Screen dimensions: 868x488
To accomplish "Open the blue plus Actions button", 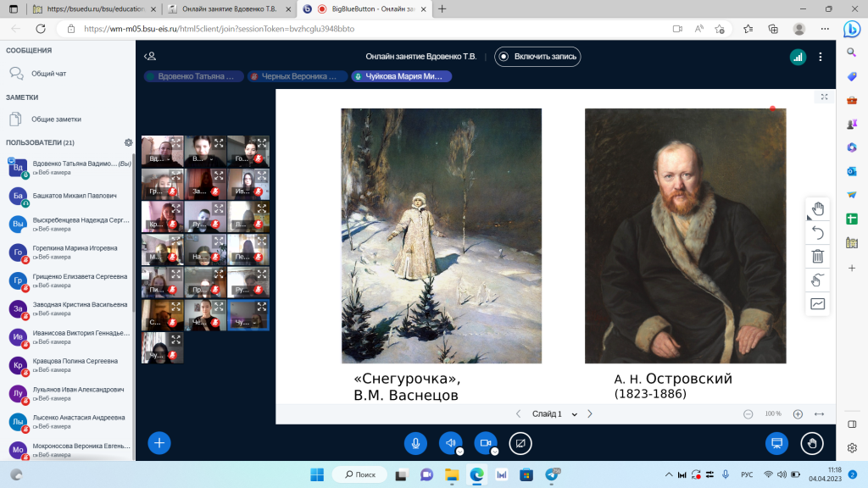I will 159,442.
